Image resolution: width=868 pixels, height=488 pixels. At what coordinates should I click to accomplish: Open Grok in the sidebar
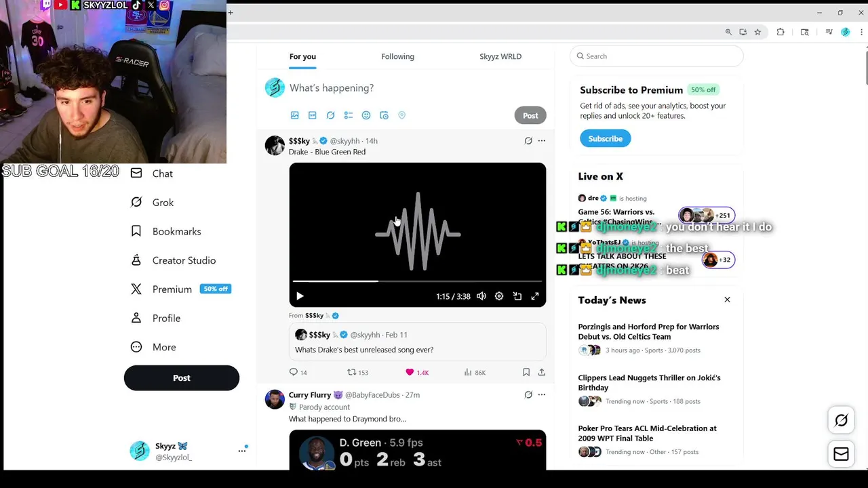click(153, 203)
